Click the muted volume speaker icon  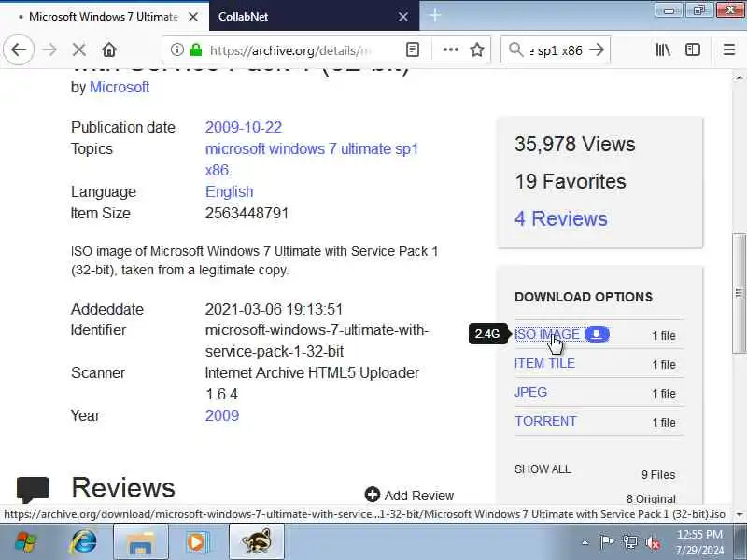652,542
